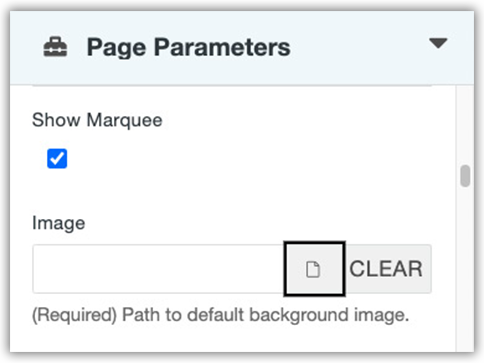Screen dimensions: 484x363
Task: Open the file browser icon for Image
Action: tap(314, 269)
